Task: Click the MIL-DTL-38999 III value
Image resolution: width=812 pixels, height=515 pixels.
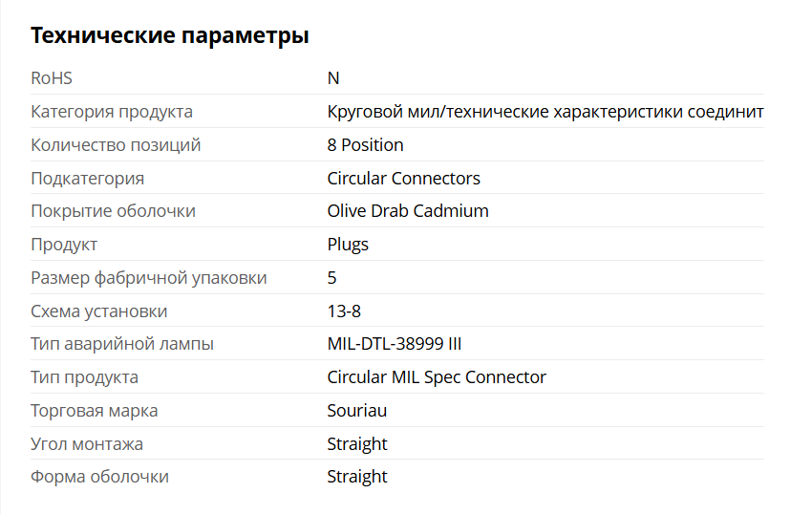Action: click(x=395, y=344)
